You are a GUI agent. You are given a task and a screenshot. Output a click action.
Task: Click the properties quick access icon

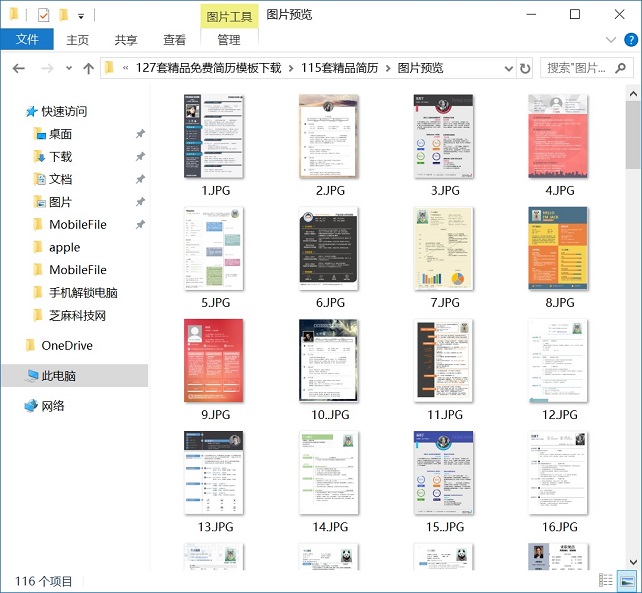[43, 16]
